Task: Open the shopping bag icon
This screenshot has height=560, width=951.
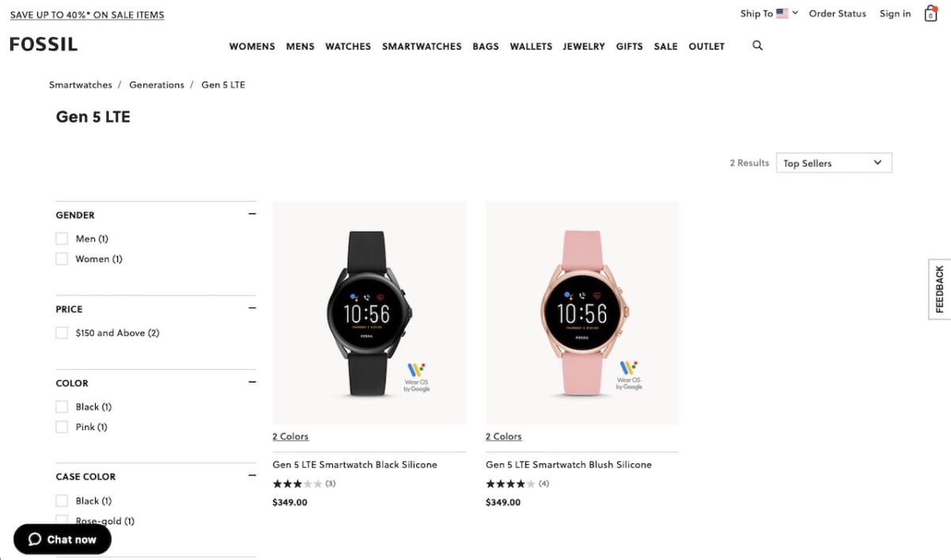Action: coord(931,13)
